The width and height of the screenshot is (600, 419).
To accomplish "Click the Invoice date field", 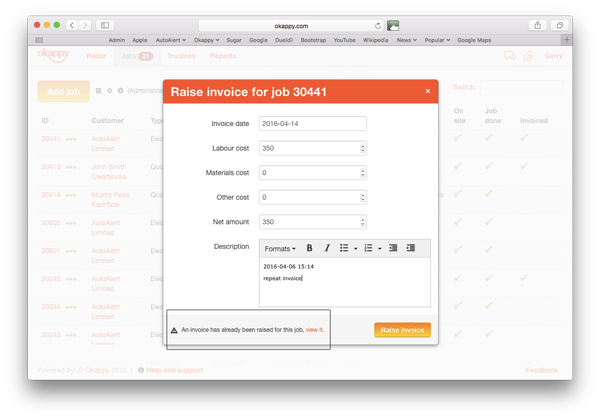I will coord(313,124).
